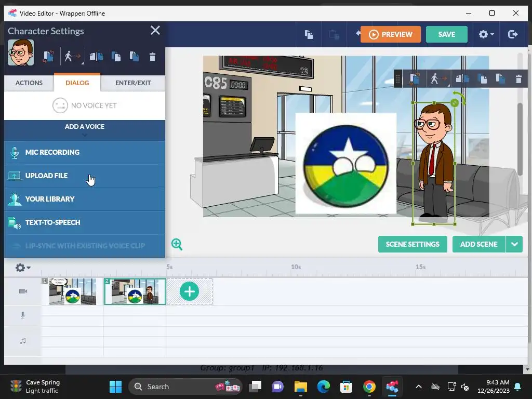Select TEXT-TO-SPEECH voice option
532x399 pixels.
85,222
